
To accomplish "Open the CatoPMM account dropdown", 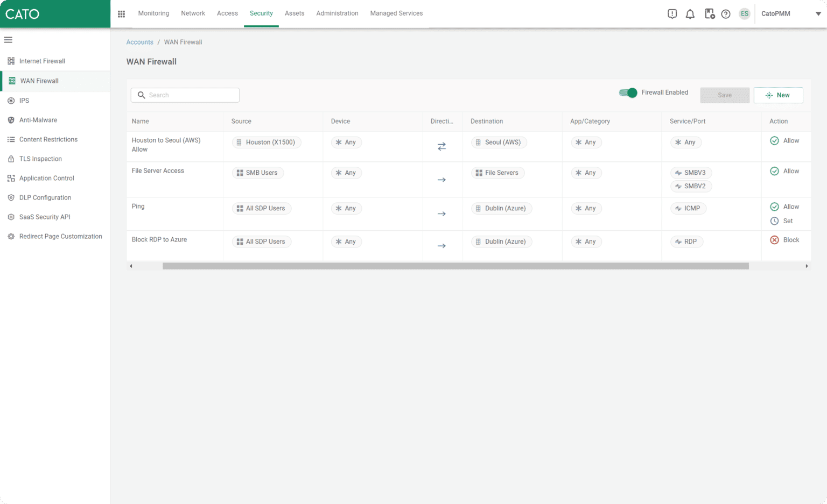I will click(776, 13).
